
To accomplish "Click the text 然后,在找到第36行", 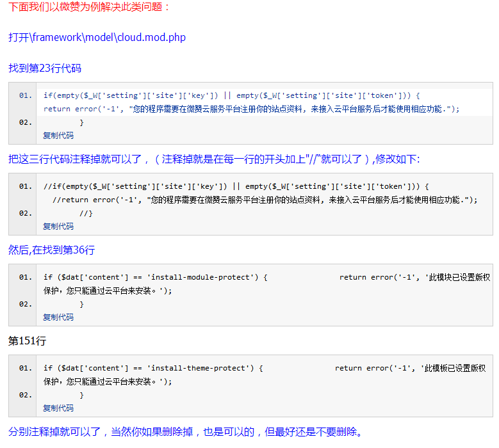I will point(51,250).
